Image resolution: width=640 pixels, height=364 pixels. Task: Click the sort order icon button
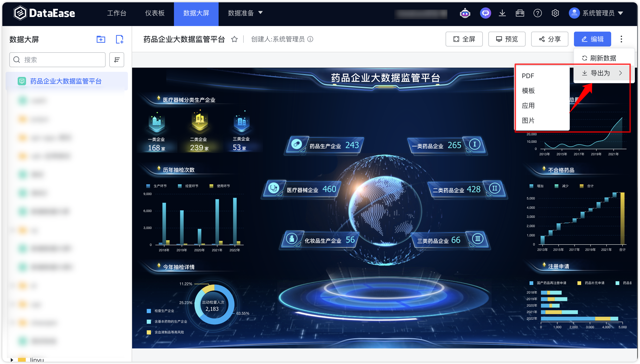tap(117, 60)
